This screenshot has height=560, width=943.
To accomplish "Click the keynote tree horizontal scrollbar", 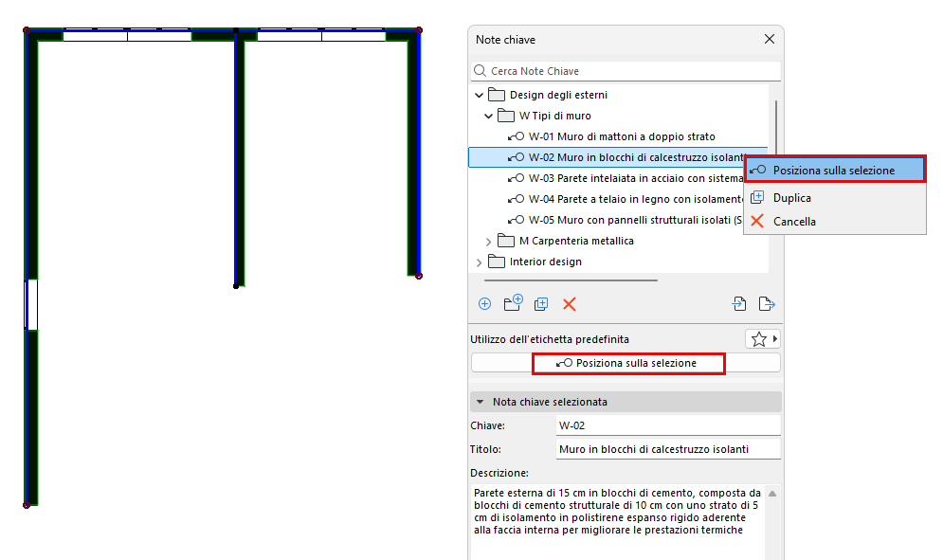I will [x=571, y=280].
